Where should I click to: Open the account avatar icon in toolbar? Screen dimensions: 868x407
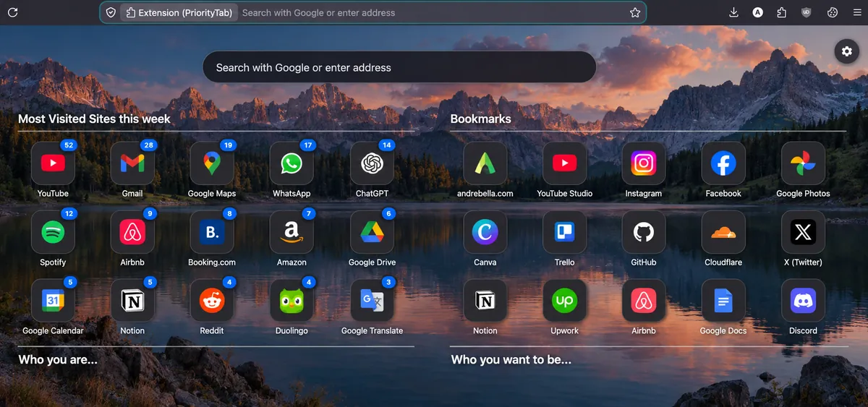coord(757,12)
